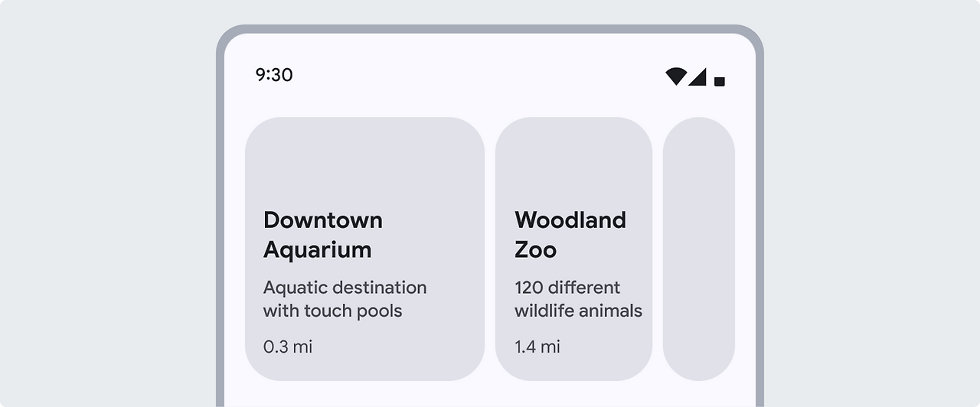Viewport: 980px width, 407px height.
Task: Tap the battery status icon
Action: pos(719,80)
